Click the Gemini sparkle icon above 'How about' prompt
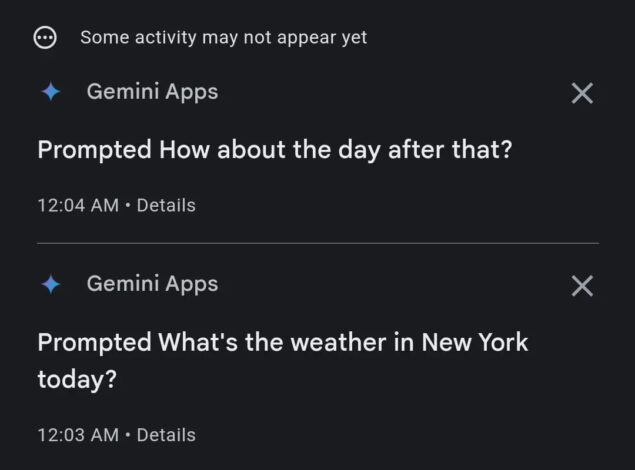Screen dimensions: 635x470 coord(51,91)
